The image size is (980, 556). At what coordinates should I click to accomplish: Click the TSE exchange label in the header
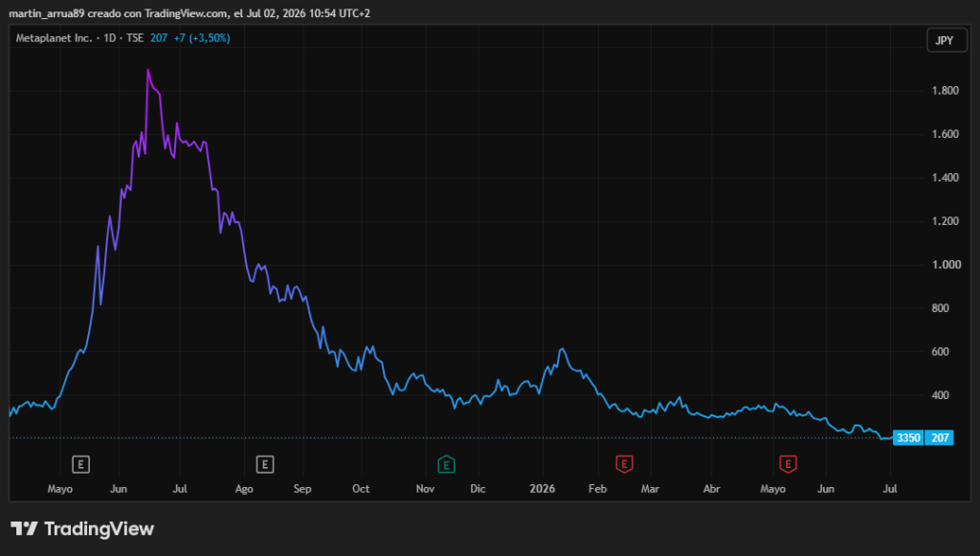[x=135, y=38]
